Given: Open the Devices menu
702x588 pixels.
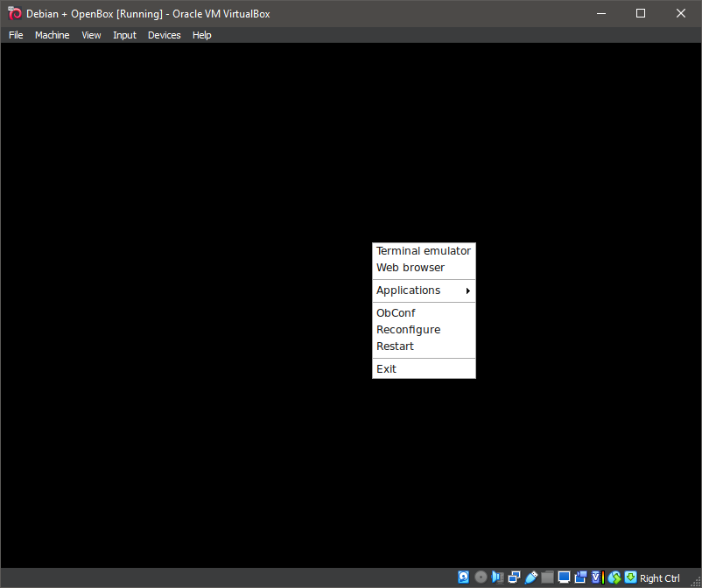Looking at the screenshot, I should tap(164, 35).
